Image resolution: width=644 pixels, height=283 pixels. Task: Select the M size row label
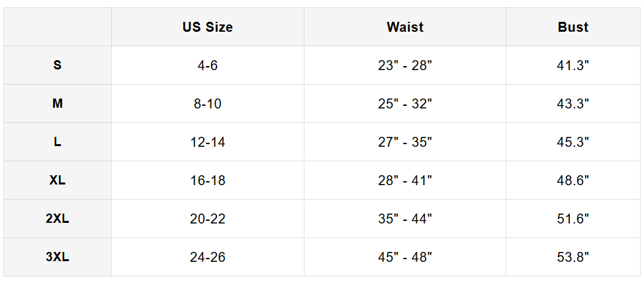[x=58, y=104]
